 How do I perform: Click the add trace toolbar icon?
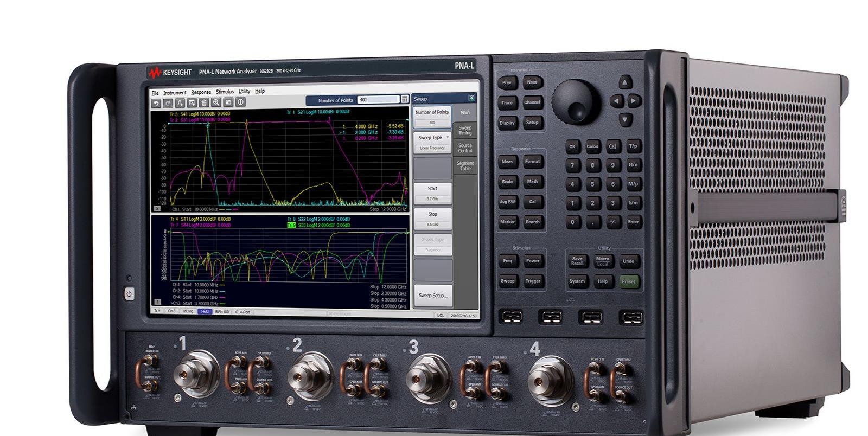180,103
